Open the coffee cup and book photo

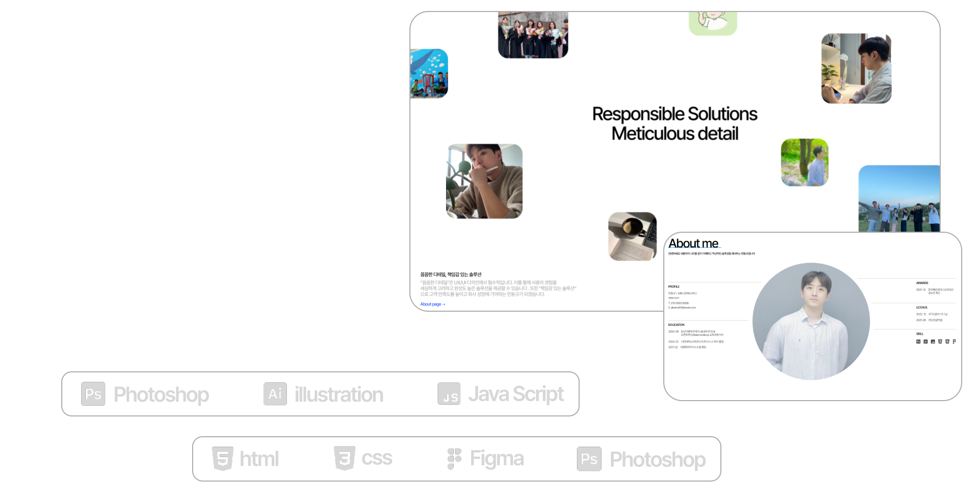click(x=632, y=236)
